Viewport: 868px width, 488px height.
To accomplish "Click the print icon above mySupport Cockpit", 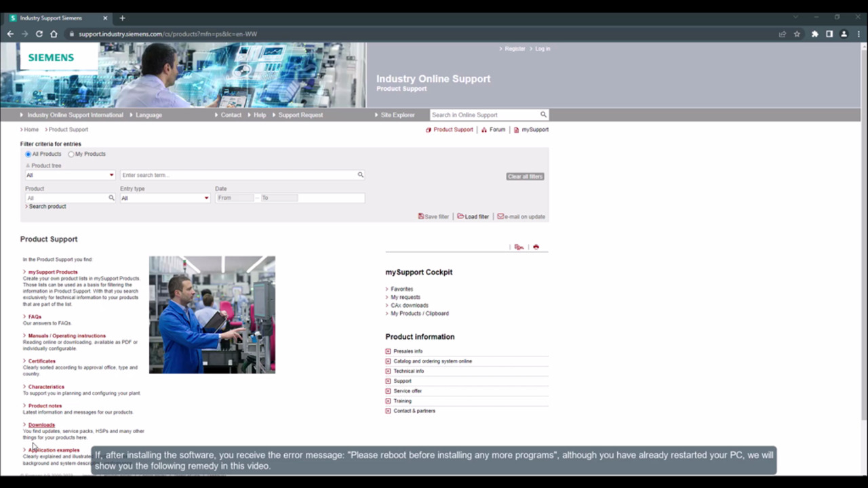I will point(536,247).
